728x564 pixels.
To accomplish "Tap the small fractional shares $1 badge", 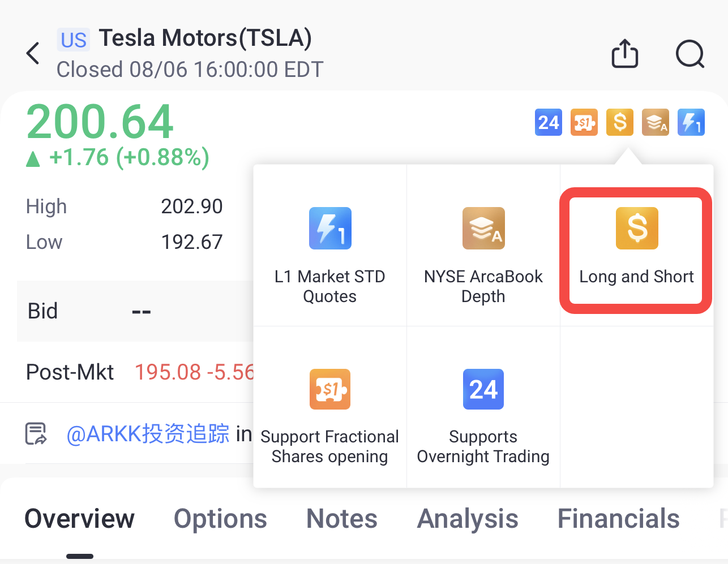I will 584,122.
